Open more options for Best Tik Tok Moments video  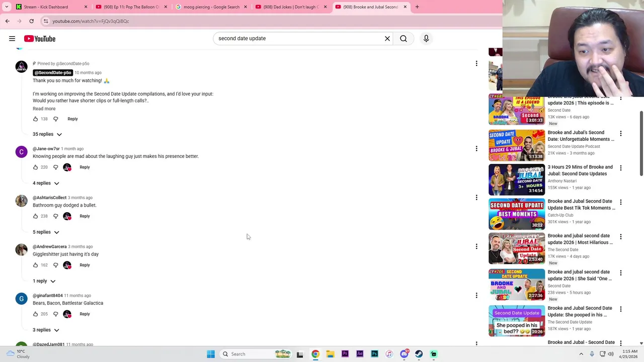620,202
